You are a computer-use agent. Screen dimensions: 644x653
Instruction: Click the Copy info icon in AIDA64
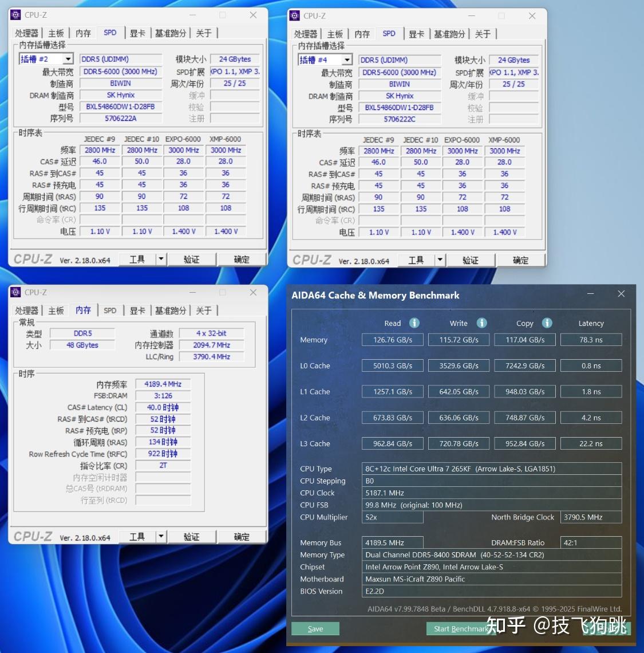547,322
